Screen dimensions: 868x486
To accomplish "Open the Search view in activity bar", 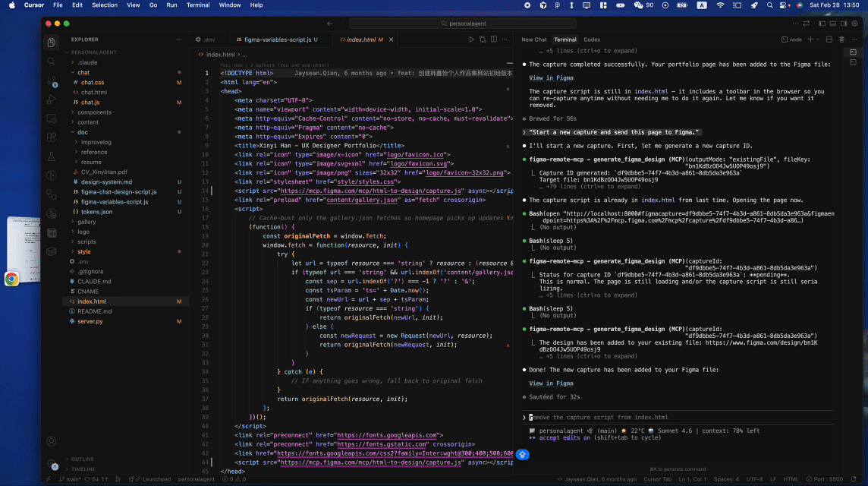I will pyautogui.click(x=52, y=62).
